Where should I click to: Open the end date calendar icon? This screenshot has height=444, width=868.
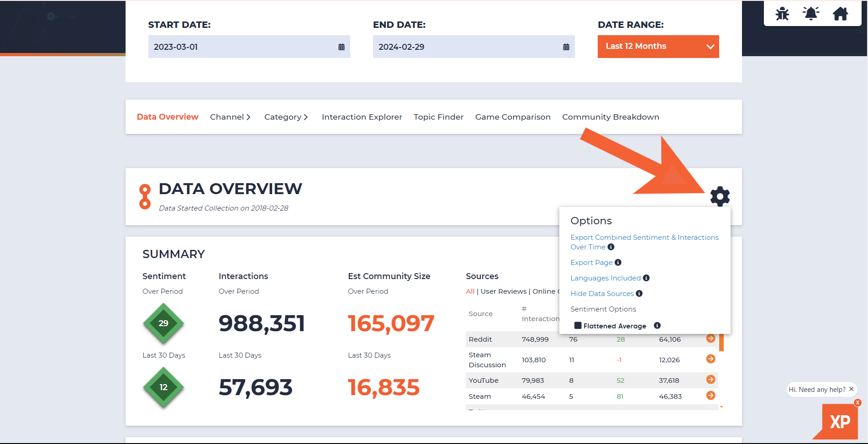coord(566,47)
